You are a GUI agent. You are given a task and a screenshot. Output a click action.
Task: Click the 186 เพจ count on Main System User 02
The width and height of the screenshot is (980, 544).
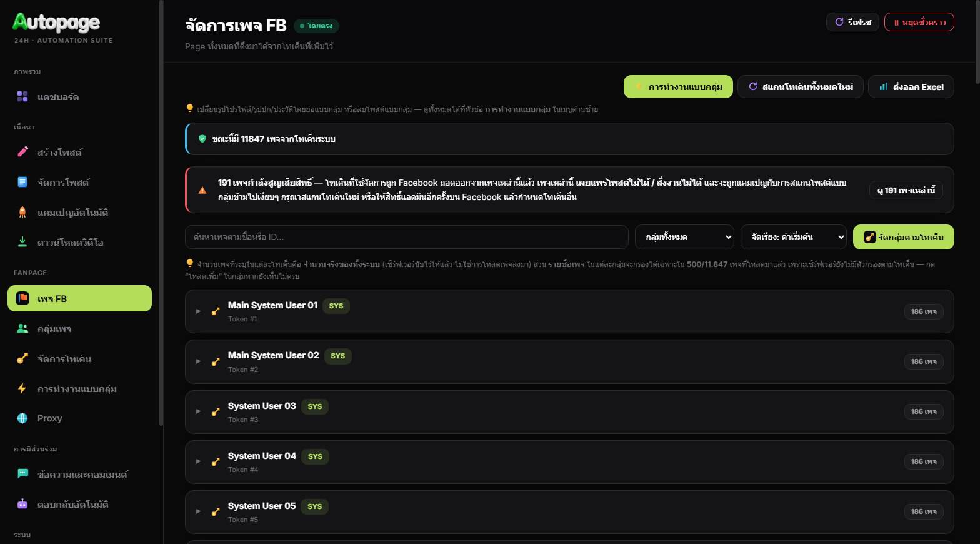[x=924, y=361]
